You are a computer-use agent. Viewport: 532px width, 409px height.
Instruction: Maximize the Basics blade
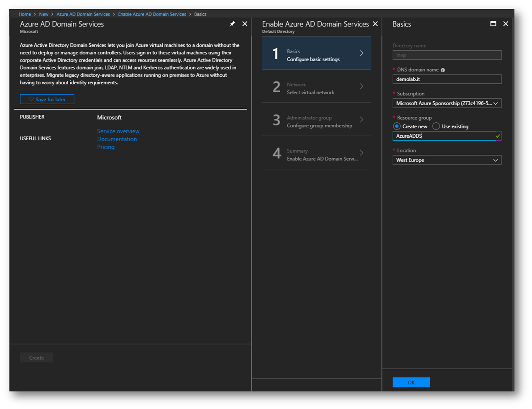[494, 24]
